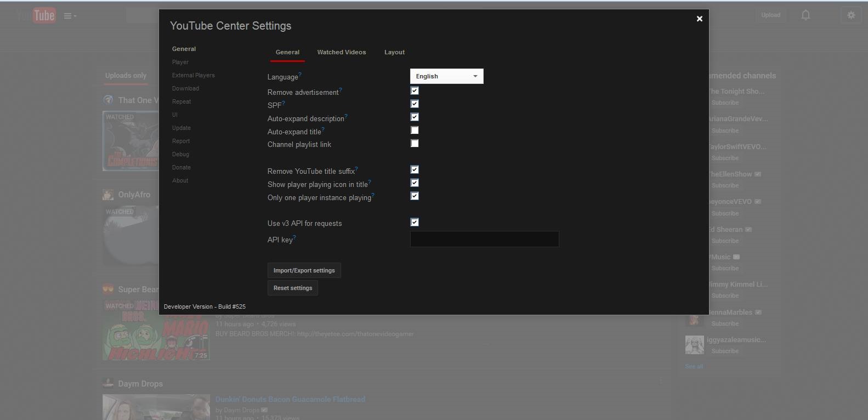Open help tooltip for player playing icon option
Image resolution: width=868 pixels, height=420 pixels.
click(x=370, y=181)
